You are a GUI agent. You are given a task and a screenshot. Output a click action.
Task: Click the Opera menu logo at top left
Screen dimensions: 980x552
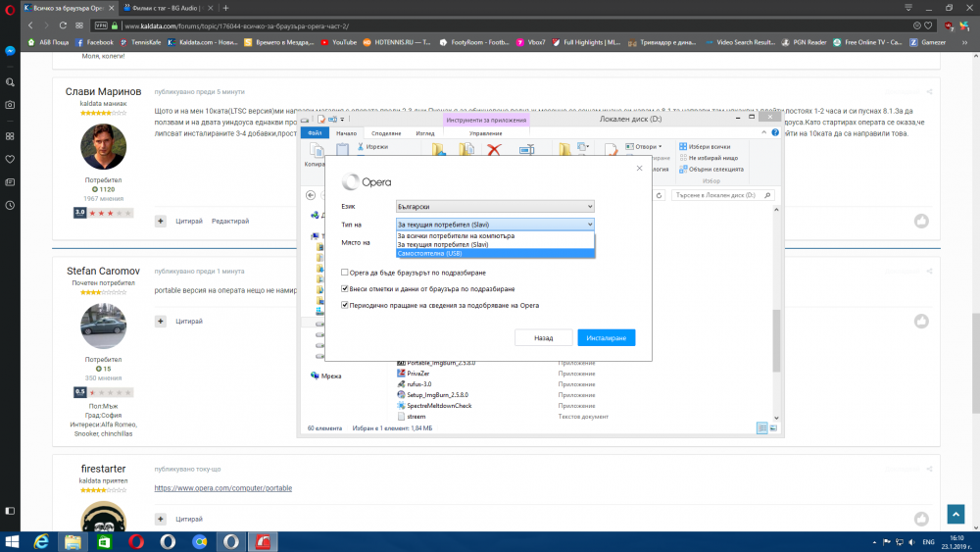point(10,10)
